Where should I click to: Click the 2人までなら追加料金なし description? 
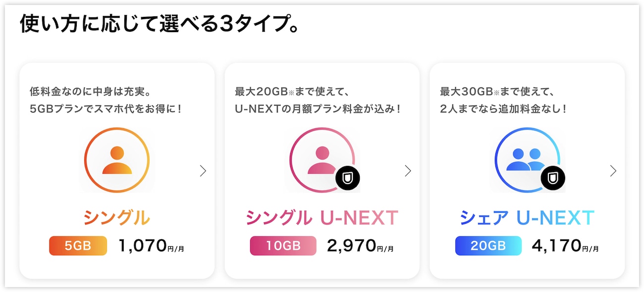click(503, 108)
